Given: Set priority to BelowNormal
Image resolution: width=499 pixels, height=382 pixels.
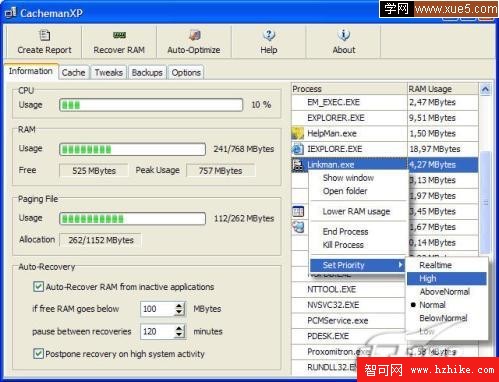Looking at the screenshot, I should [x=447, y=318].
